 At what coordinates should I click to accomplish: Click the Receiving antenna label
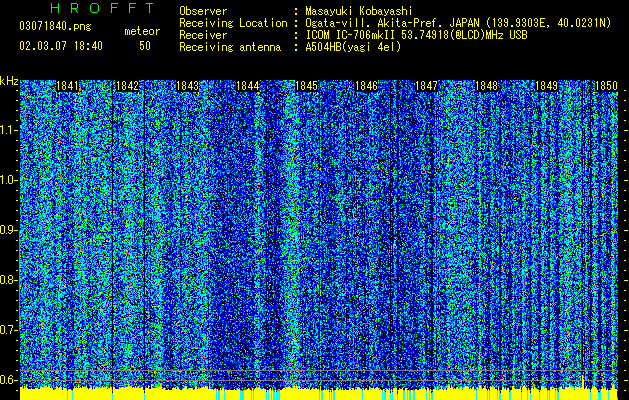pos(230,47)
